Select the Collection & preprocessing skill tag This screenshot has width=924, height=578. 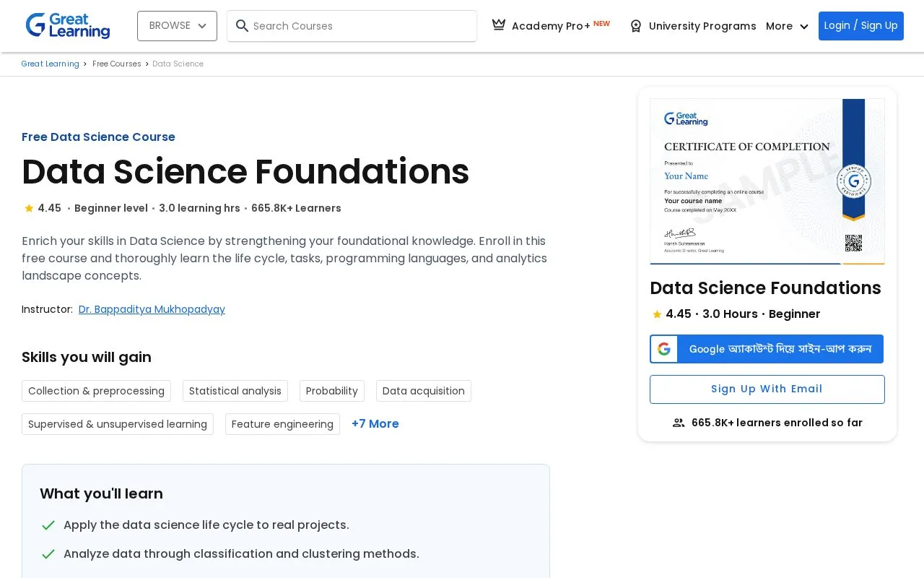point(96,391)
